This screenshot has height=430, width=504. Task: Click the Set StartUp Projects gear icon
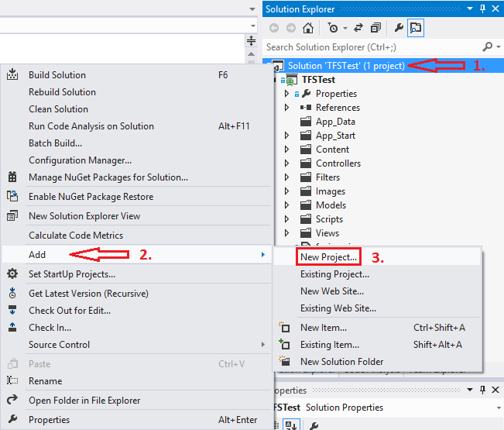12,273
